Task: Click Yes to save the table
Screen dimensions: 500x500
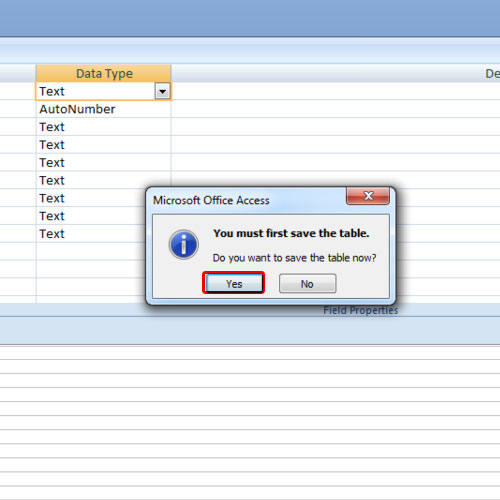Action: 234,283
